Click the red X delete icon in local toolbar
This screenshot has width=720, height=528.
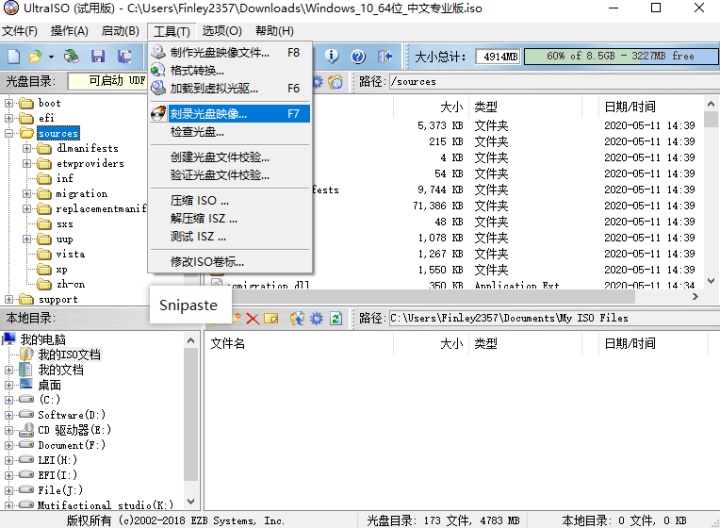(253, 318)
